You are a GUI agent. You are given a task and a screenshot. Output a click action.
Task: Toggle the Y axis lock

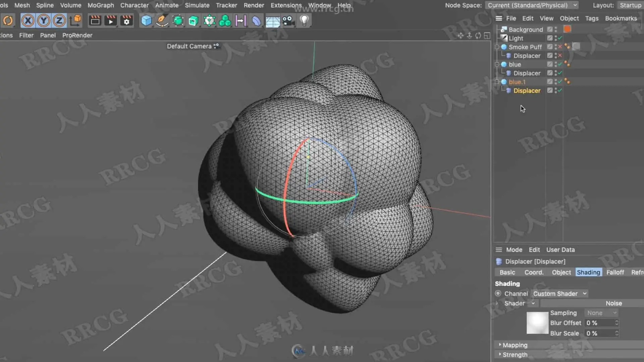coord(44,21)
